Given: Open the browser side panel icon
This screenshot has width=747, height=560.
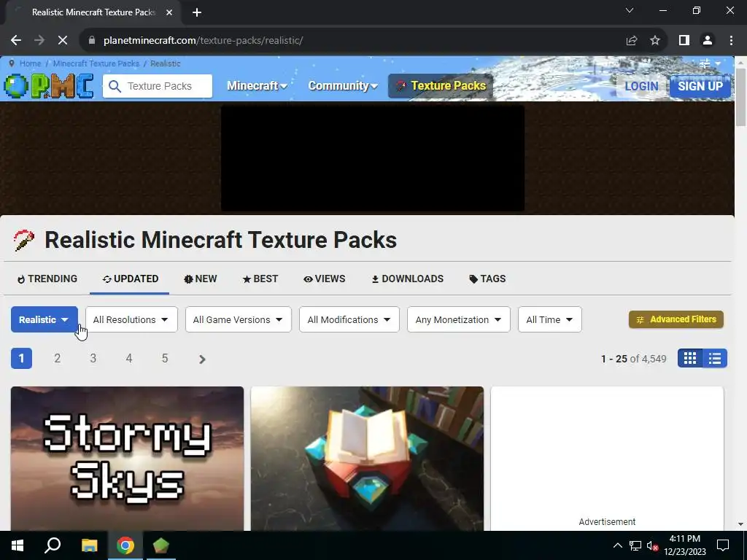Looking at the screenshot, I should pyautogui.click(x=684, y=41).
